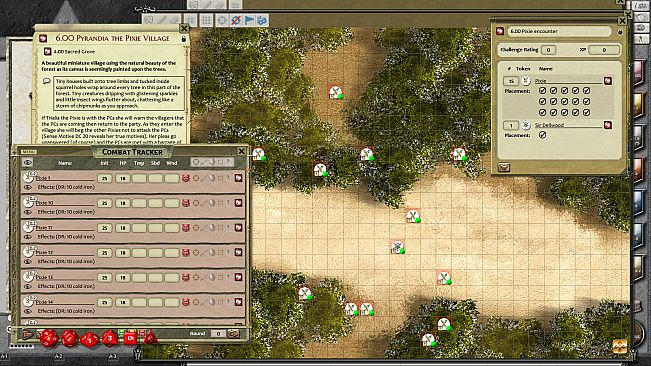The height and width of the screenshot is (366, 651).
Task: Close the Combat Tracker window
Action: 242,151
